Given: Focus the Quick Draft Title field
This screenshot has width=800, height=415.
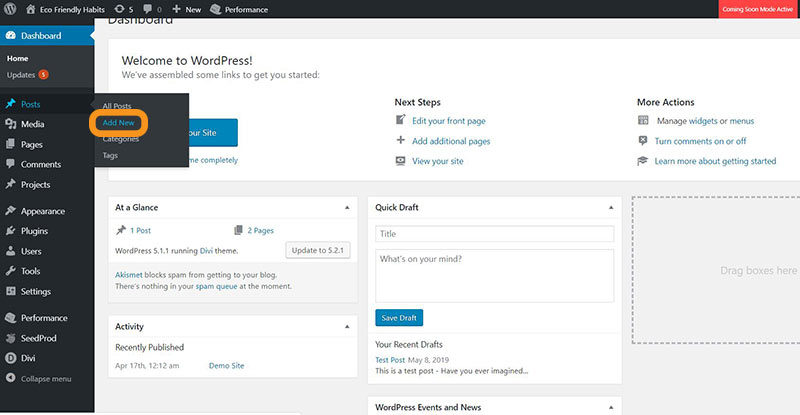Looking at the screenshot, I should pos(494,234).
